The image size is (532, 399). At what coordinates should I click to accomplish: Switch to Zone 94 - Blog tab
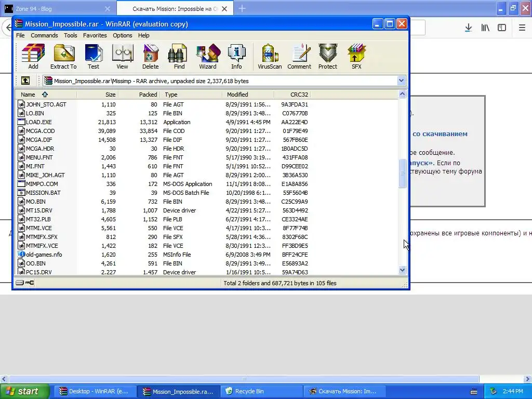click(58, 9)
